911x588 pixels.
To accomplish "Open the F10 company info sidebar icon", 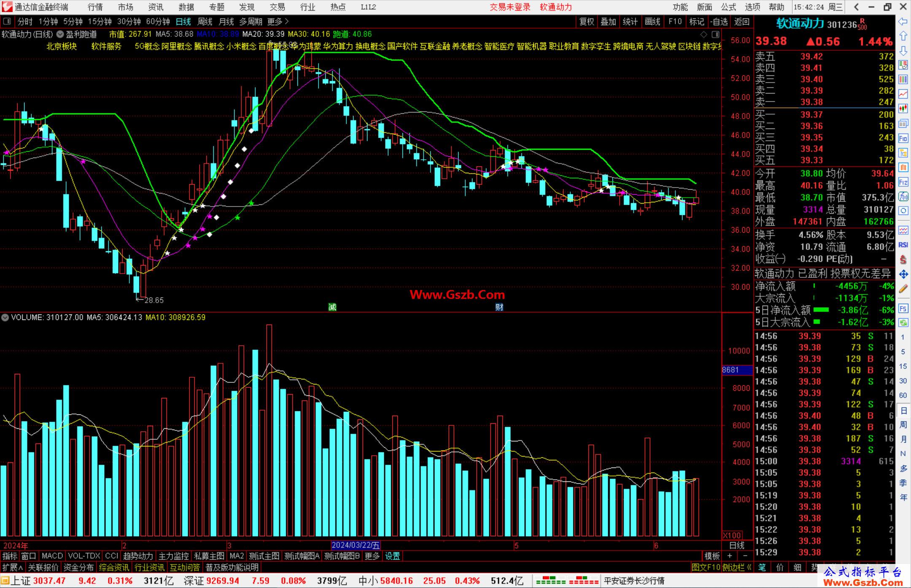I will pyautogui.click(x=903, y=138).
